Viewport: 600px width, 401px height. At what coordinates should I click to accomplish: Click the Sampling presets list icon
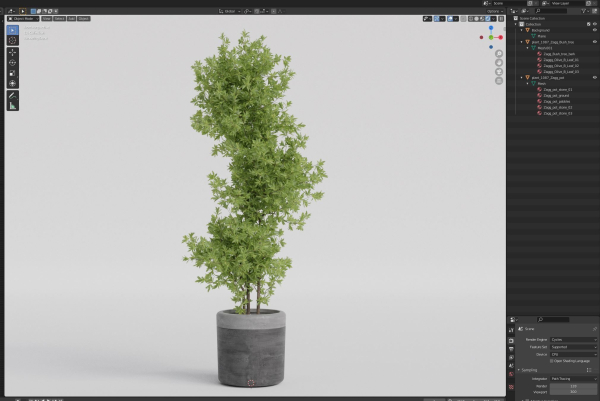pos(589,370)
